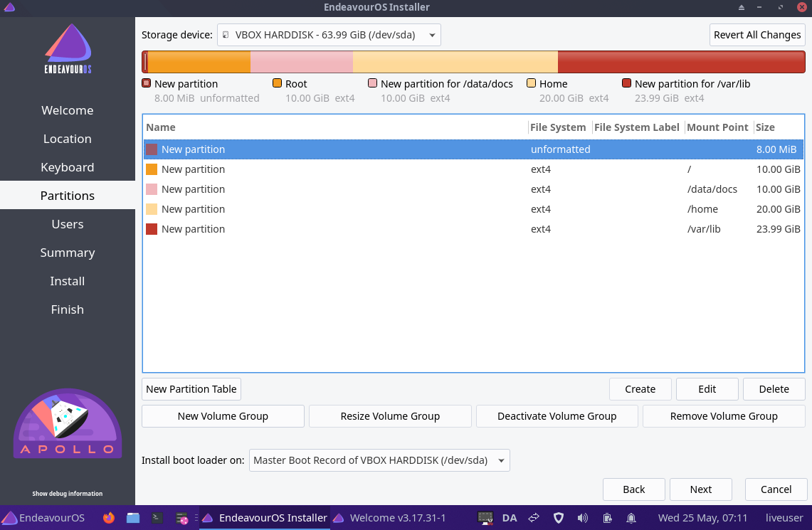Launch Firefox from the taskbar

[109, 518]
